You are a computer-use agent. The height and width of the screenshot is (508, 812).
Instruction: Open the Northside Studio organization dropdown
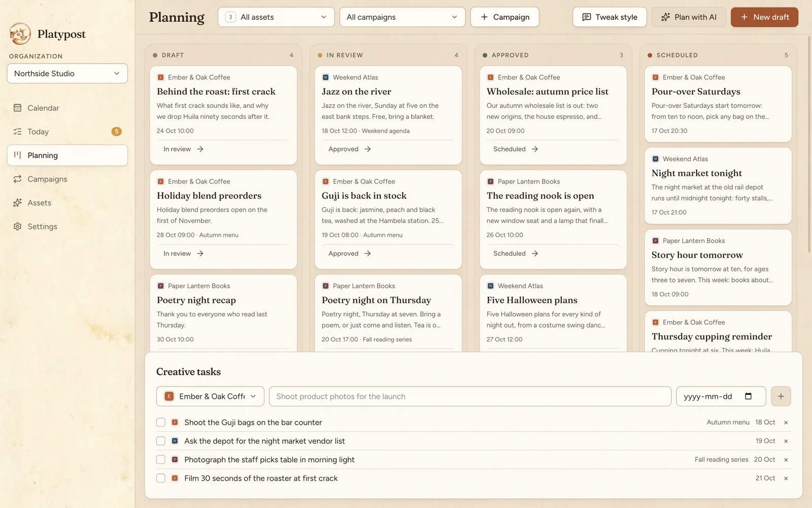click(67, 74)
